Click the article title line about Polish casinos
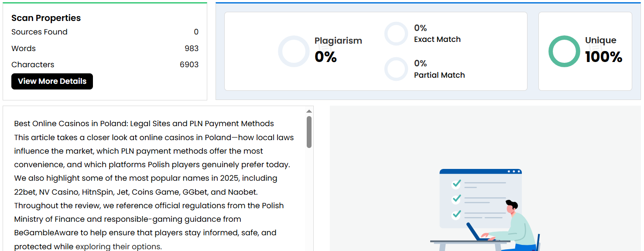Screen dimensions: 644x251 pos(144,124)
